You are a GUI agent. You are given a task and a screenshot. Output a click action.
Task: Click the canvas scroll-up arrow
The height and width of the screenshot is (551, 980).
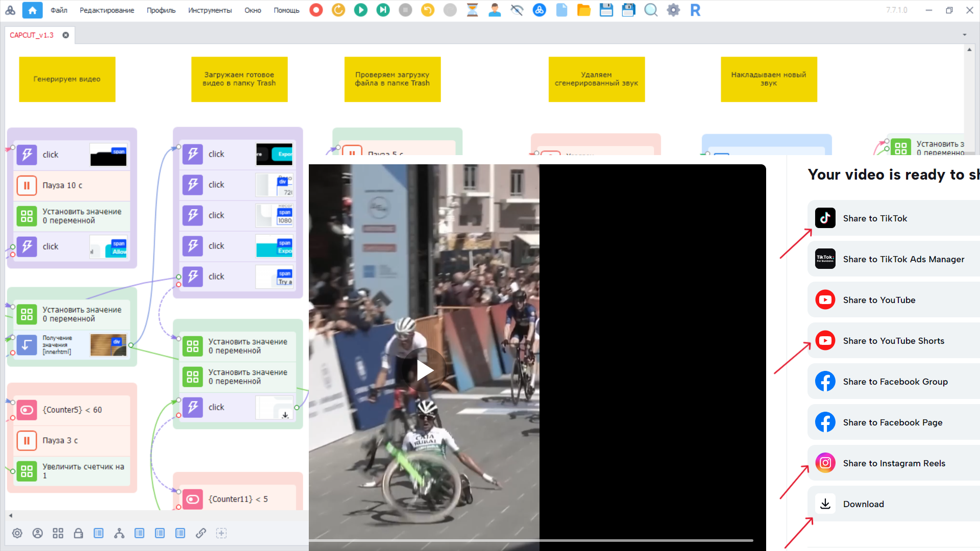(x=969, y=49)
